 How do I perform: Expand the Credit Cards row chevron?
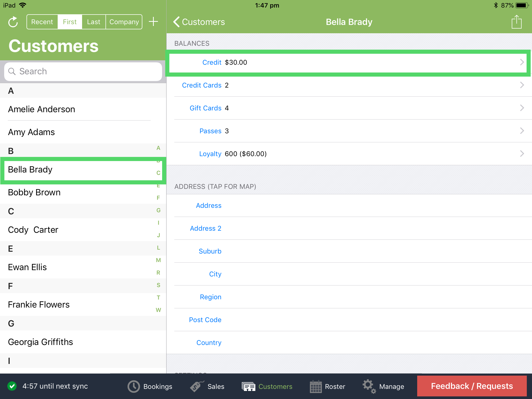pos(522,85)
